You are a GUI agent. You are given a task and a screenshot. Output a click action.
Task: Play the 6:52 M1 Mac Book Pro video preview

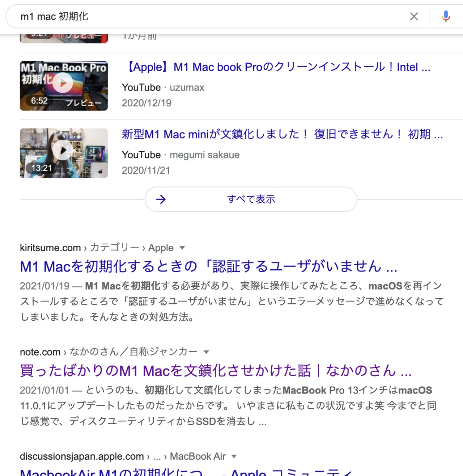[64, 86]
